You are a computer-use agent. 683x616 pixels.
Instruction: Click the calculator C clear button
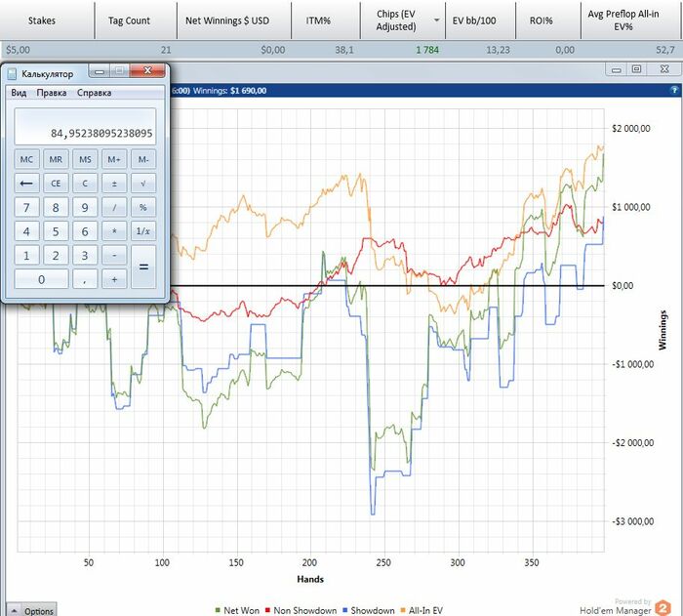coord(85,184)
